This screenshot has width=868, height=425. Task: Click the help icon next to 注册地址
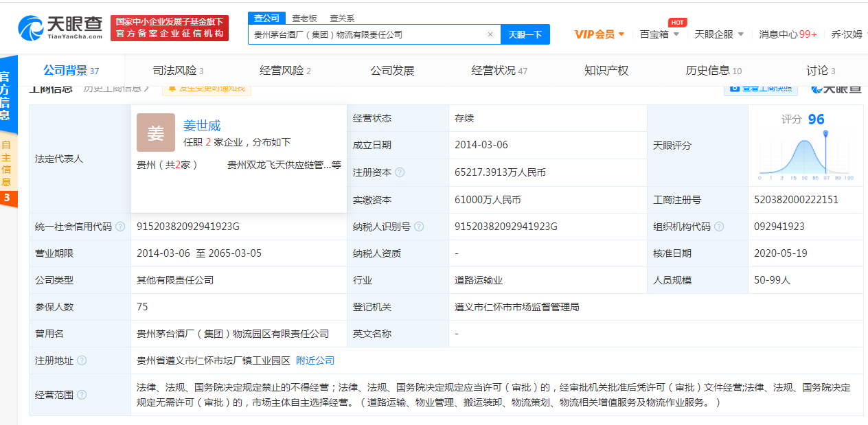tap(82, 360)
